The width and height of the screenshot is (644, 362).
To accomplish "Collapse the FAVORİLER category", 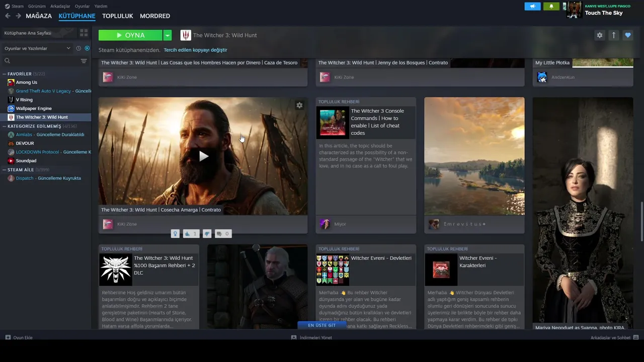I will pos(5,74).
